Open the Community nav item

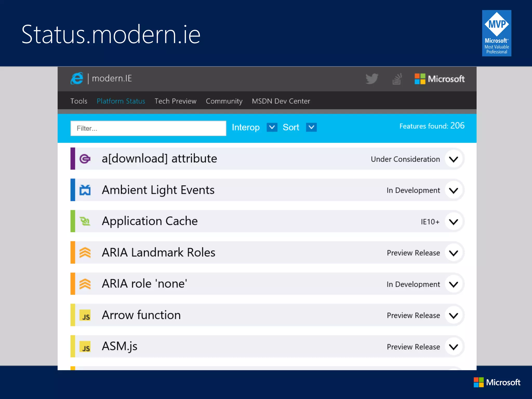pyautogui.click(x=224, y=101)
